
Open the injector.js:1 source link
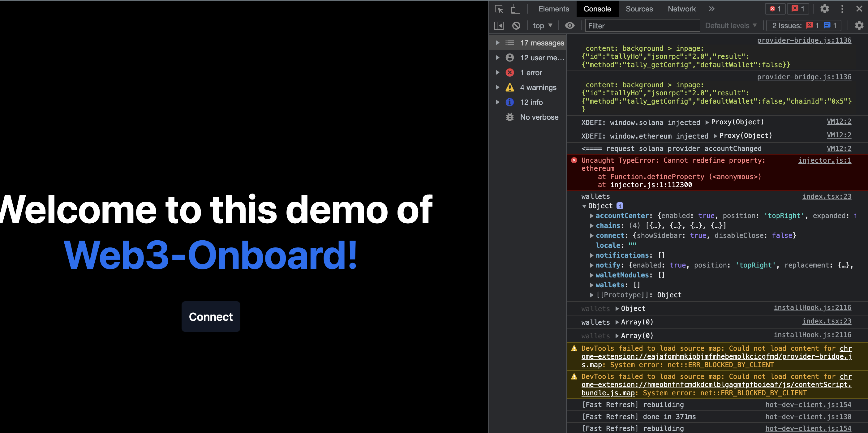[824, 161]
